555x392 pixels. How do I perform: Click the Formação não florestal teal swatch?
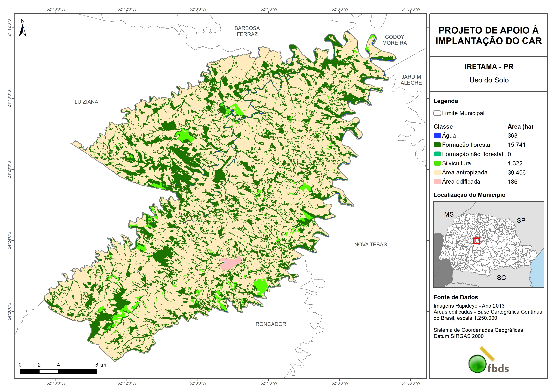[437, 154]
